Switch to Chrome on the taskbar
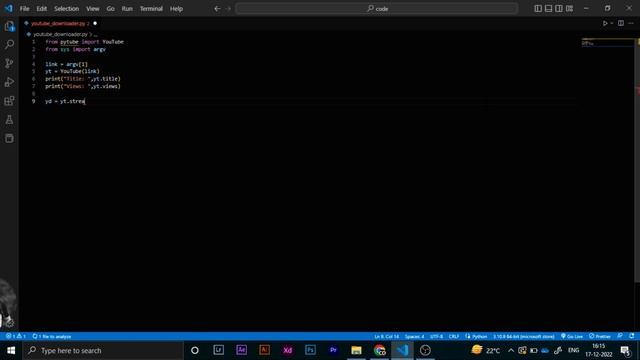640x360 pixels. point(379,350)
